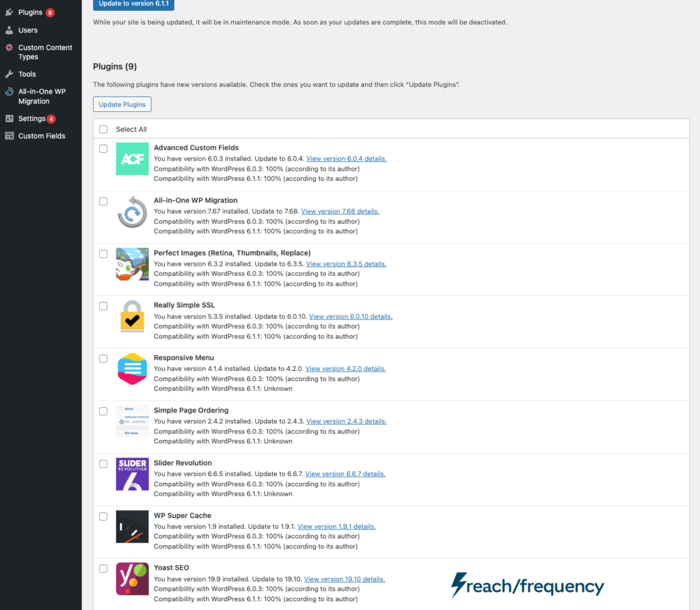Viewport: 700px width, 610px height.
Task: Check the Select All checkbox
Action: tap(103, 129)
